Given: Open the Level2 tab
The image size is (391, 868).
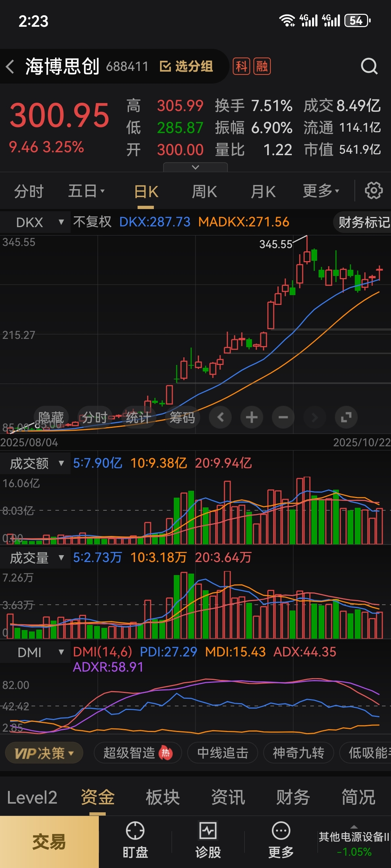Looking at the screenshot, I should pos(32,797).
